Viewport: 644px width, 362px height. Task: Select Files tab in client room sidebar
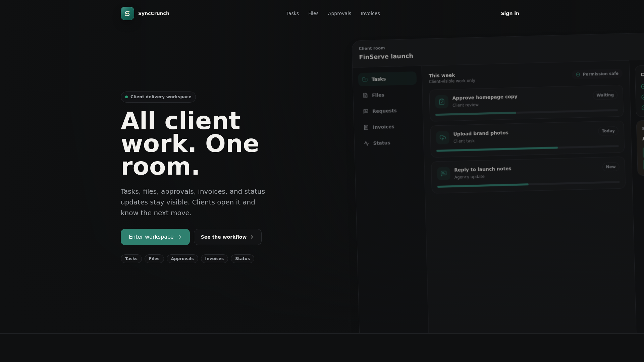[x=388, y=95]
